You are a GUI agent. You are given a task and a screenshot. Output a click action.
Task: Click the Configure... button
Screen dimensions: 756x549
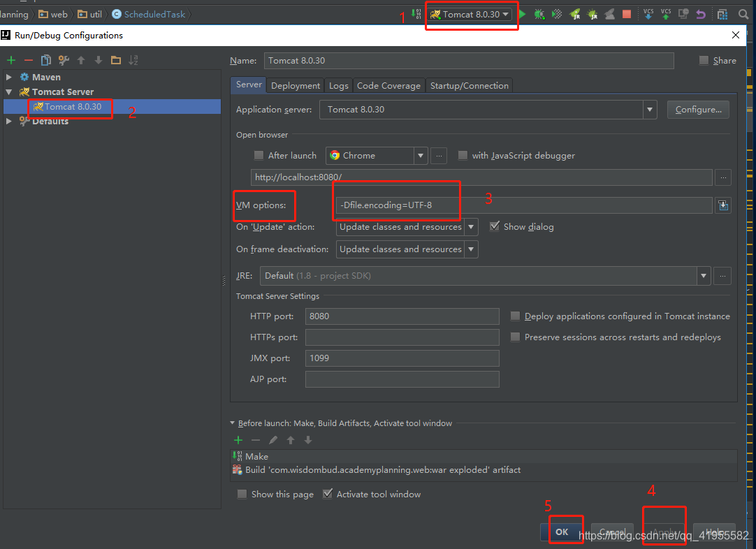pyautogui.click(x=698, y=110)
